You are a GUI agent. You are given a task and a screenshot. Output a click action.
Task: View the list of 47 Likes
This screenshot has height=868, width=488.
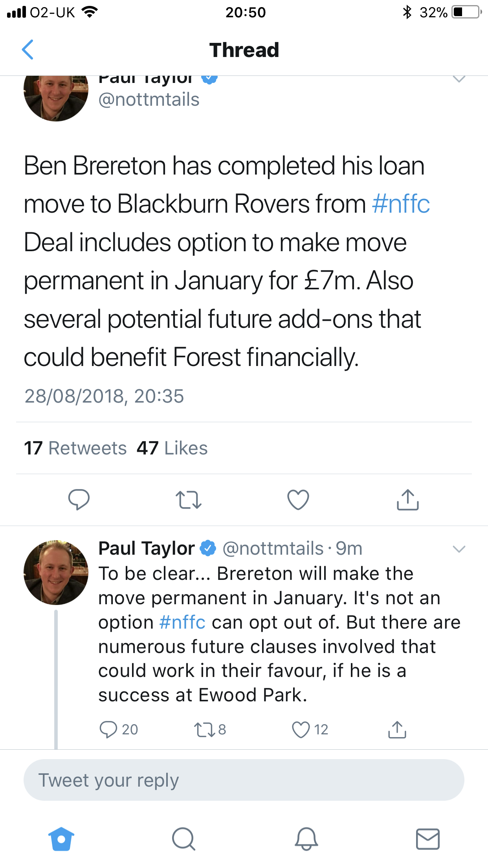(x=172, y=448)
